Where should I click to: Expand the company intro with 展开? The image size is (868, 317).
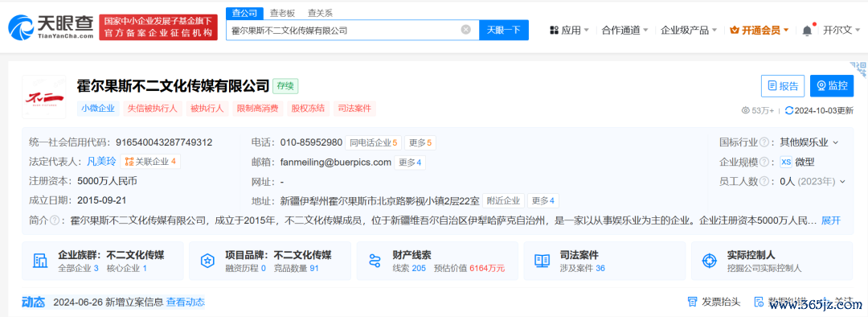831,220
